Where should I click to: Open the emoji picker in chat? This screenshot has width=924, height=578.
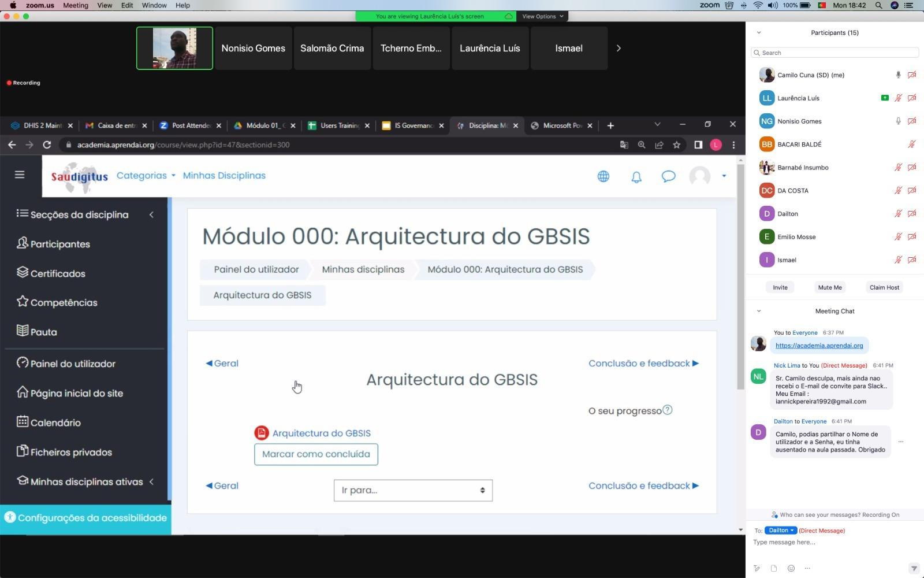point(791,568)
